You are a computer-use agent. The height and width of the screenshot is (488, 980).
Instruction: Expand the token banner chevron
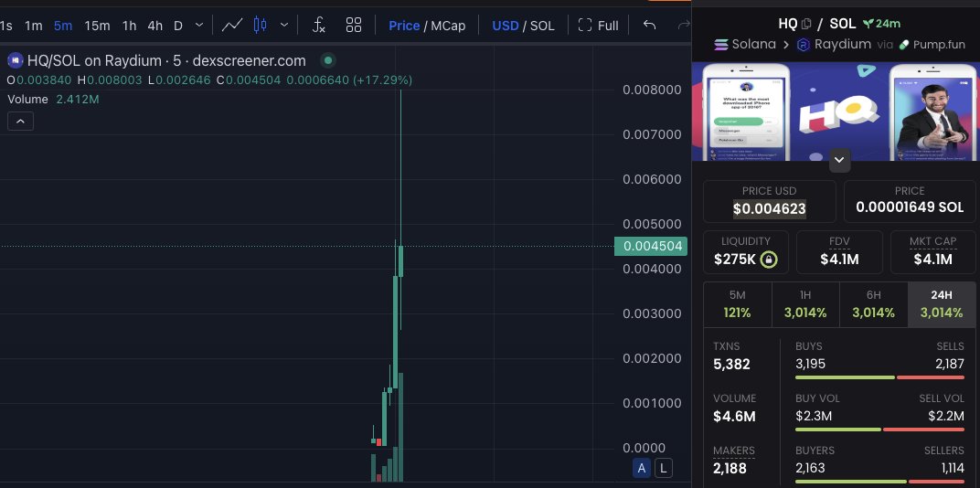(839, 160)
